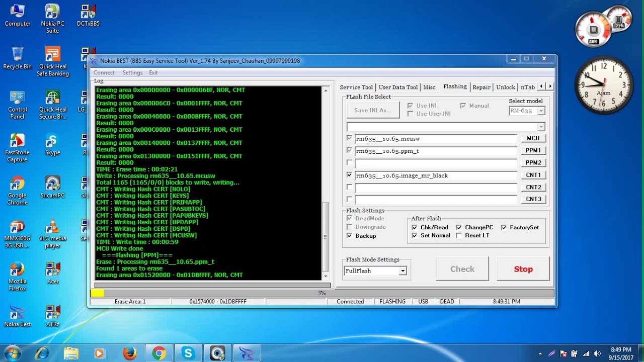Expand the flash file select combo box

[x=541, y=127]
